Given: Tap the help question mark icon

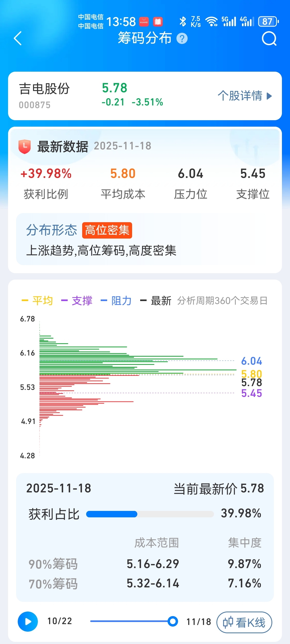Looking at the screenshot, I should tap(182, 38).
